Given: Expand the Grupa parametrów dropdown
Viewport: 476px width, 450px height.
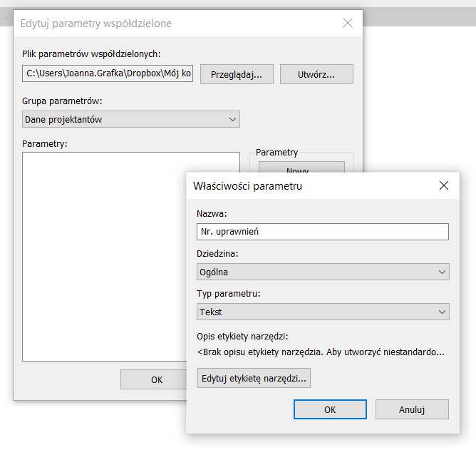Looking at the screenshot, I should coord(131,120).
